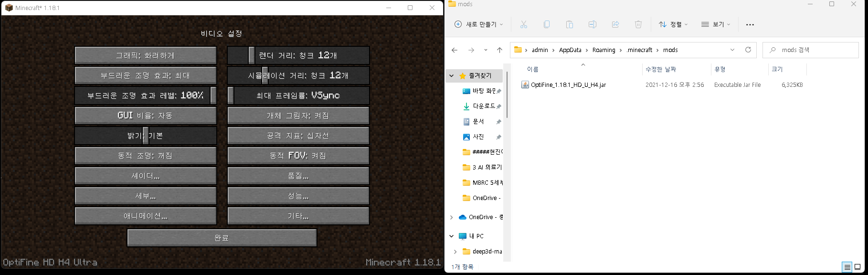Go back with the Explorer back arrow
Viewport: 868px width, 275px height.
455,50
